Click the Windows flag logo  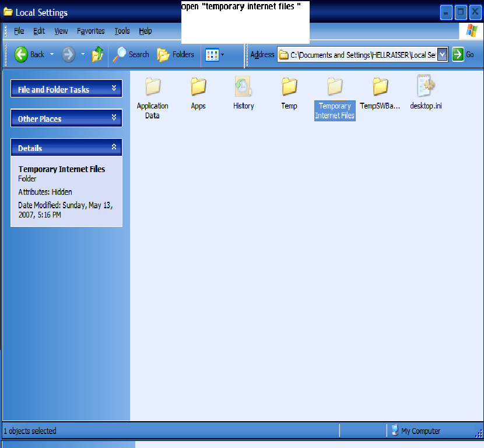[x=472, y=30]
